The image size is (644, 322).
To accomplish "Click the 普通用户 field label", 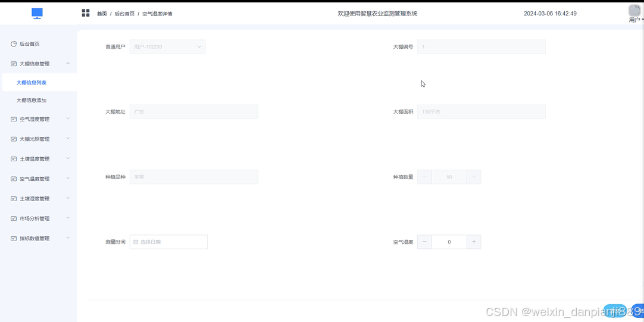I will point(115,47).
